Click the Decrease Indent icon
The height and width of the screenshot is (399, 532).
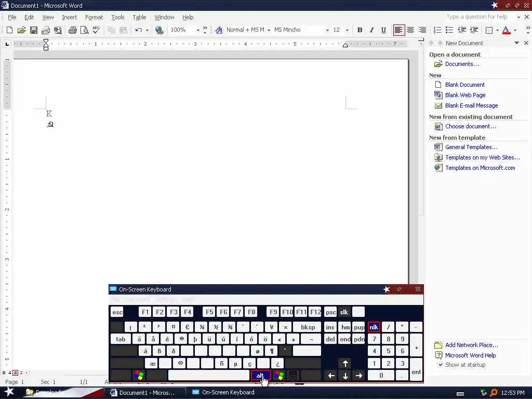[x=462, y=30]
